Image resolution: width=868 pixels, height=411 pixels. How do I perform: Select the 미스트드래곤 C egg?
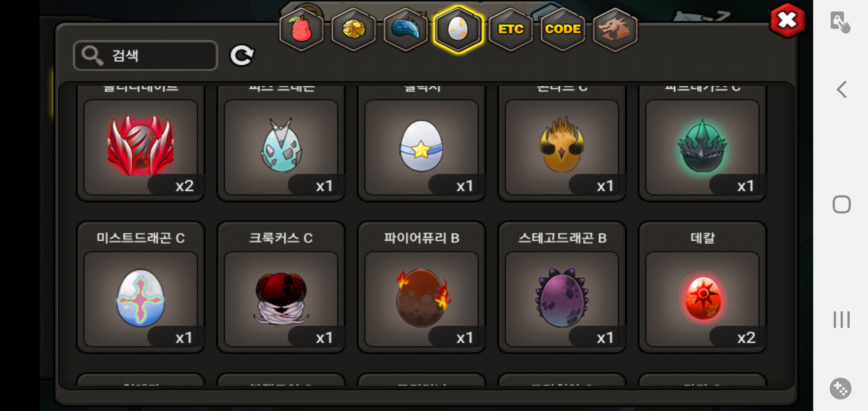coord(140,287)
